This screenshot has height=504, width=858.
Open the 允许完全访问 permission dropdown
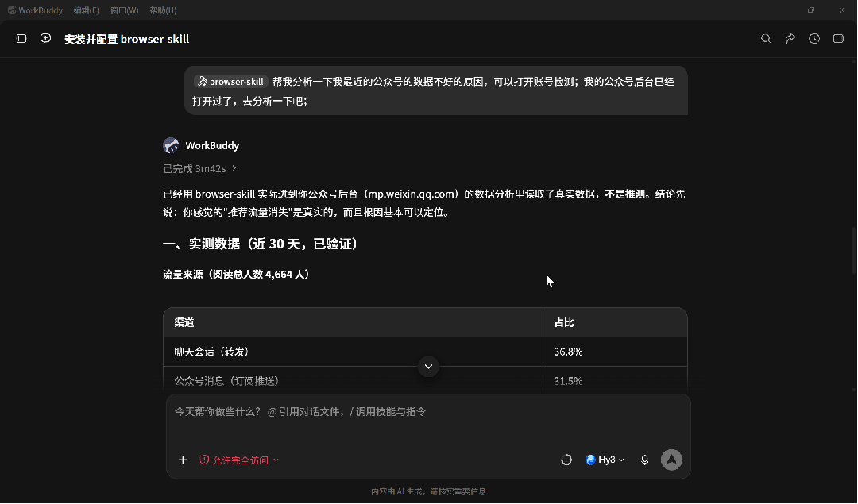[239, 460]
